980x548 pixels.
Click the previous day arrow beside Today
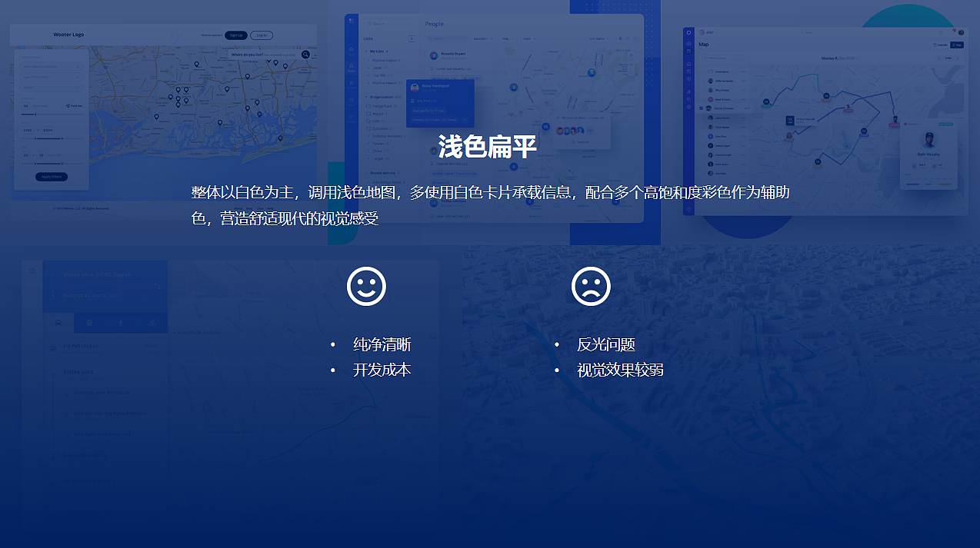938,58
